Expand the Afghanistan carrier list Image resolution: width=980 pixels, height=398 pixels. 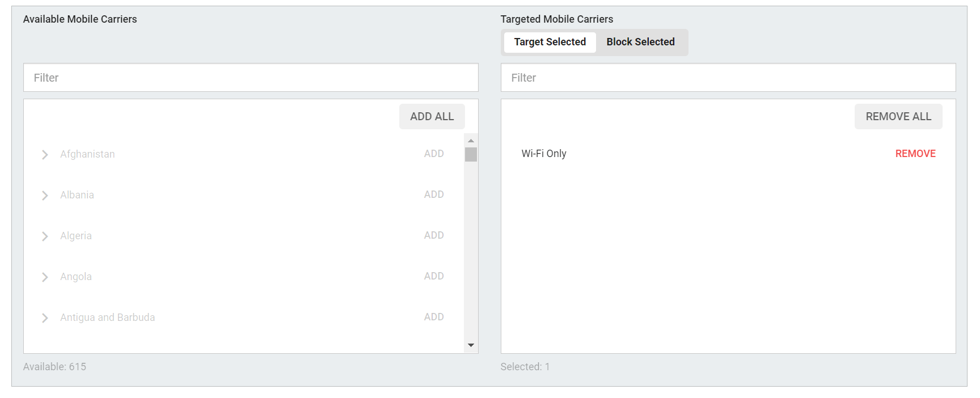(x=45, y=155)
